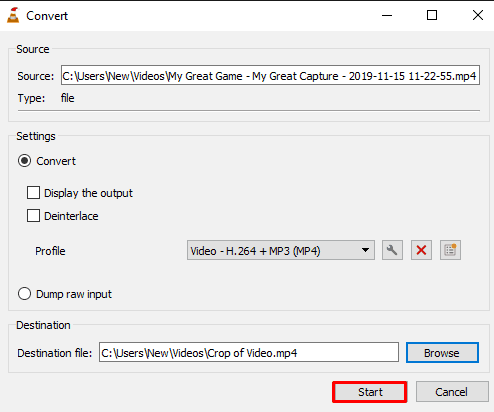
Task: Cancel the convert dialog
Action: click(x=452, y=392)
